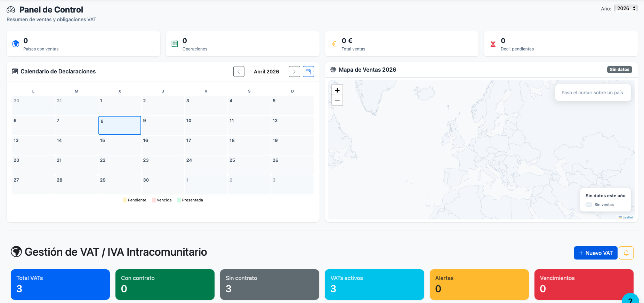This screenshot has width=644, height=303.
Task: Click the Vencimientos red card
Action: pyautogui.click(x=583, y=284)
